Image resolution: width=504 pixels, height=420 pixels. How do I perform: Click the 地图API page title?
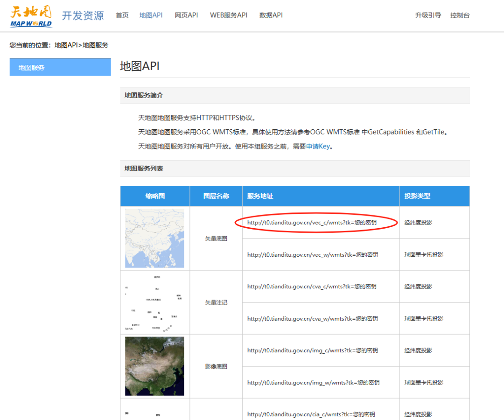pos(140,66)
